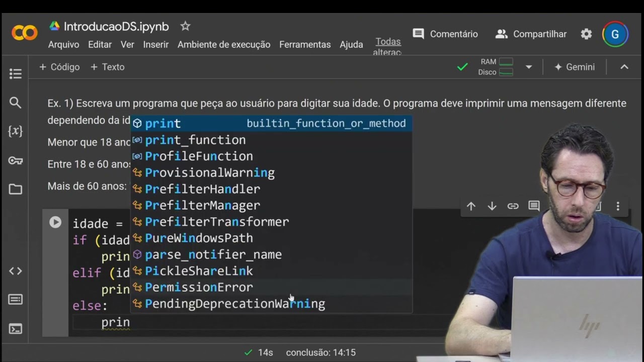Open settings gear icon

[586, 34]
